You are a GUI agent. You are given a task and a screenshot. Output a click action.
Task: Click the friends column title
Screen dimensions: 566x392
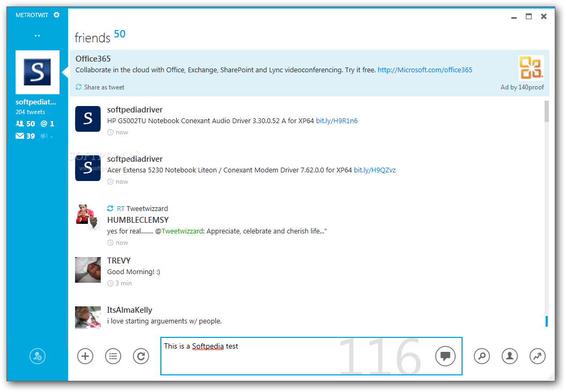92,38
